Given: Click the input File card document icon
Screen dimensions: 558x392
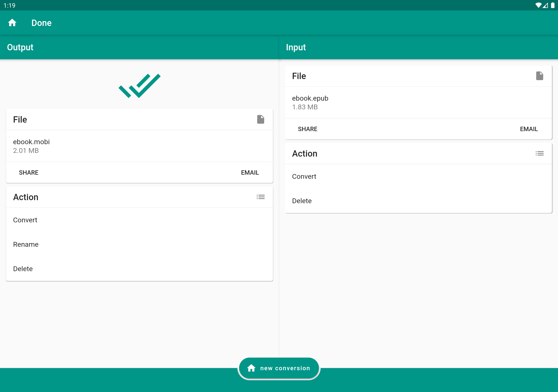Looking at the screenshot, I should point(539,76).
